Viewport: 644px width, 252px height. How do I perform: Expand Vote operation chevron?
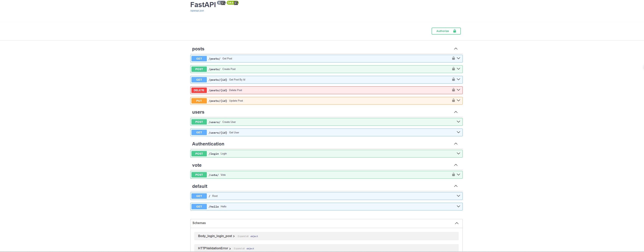[x=458, y=174]
